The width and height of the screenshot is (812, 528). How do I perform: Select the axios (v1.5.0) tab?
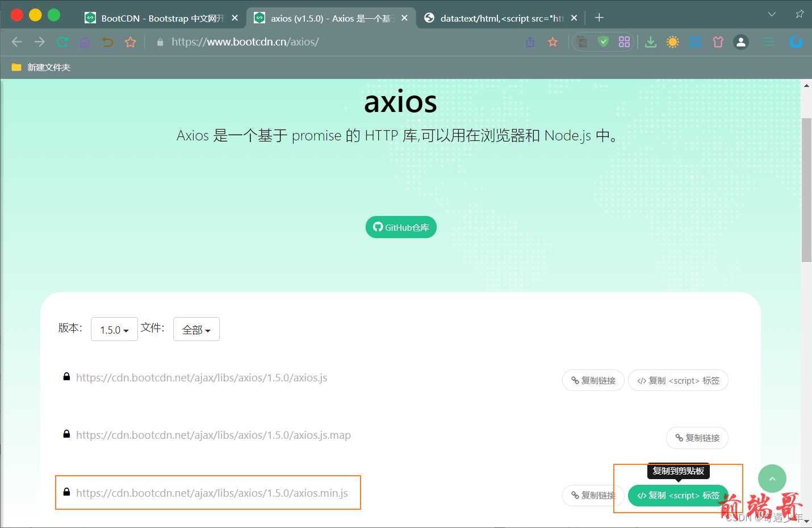[x=330, y=18]
